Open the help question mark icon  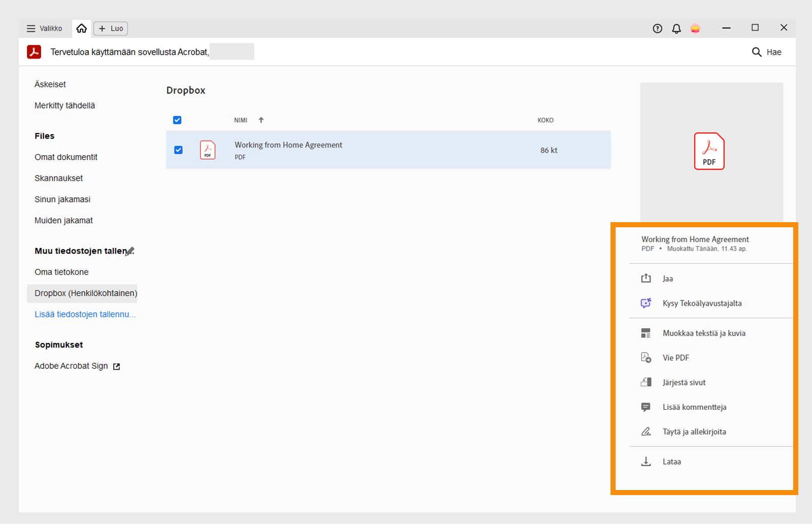click(657, 28)
